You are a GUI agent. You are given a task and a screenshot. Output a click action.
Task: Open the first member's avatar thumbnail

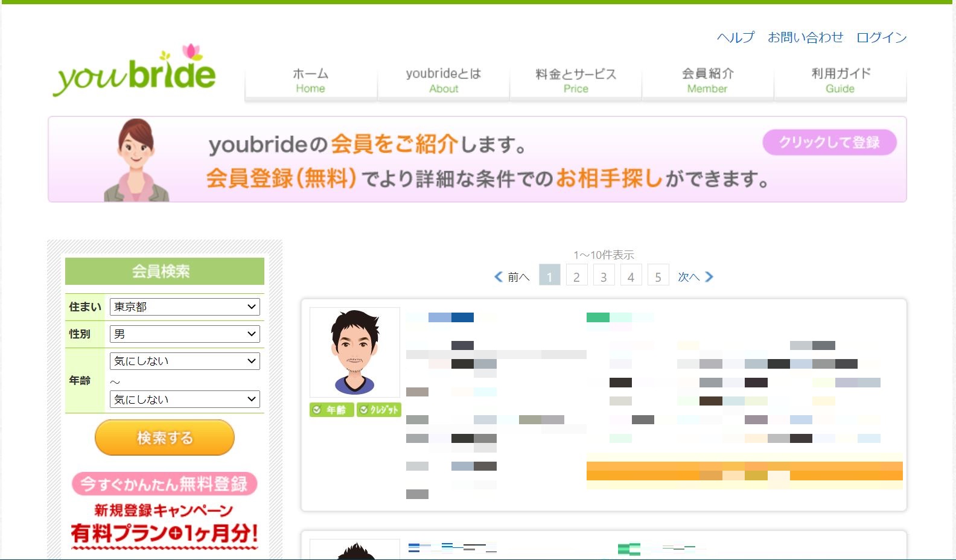[x=355, y=352]
